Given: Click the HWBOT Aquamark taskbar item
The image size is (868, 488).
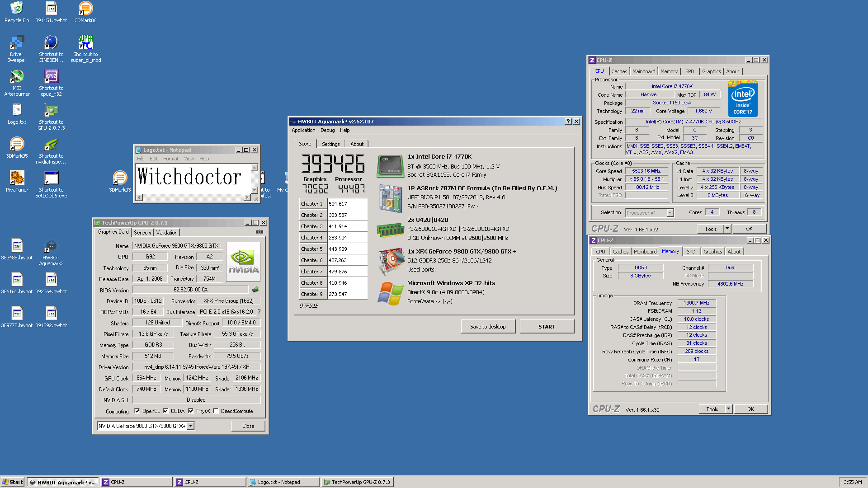Looking at the screenshot, I should pos(63,482).
